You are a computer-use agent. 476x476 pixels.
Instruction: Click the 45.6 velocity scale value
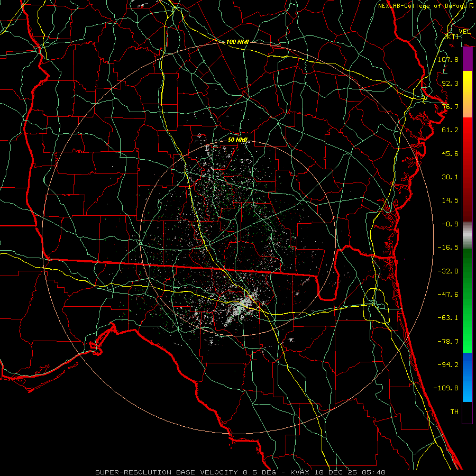[x=450, y=153]
